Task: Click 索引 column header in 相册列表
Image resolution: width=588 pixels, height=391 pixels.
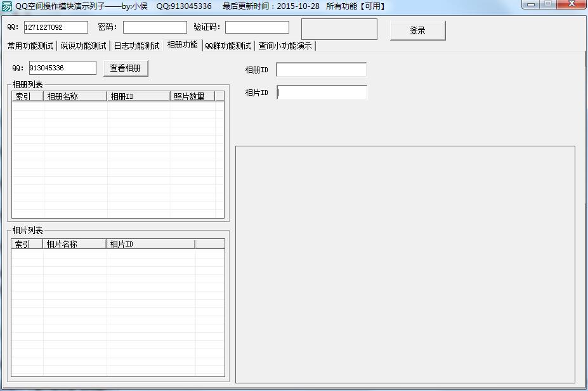Action: pos(28,96)
